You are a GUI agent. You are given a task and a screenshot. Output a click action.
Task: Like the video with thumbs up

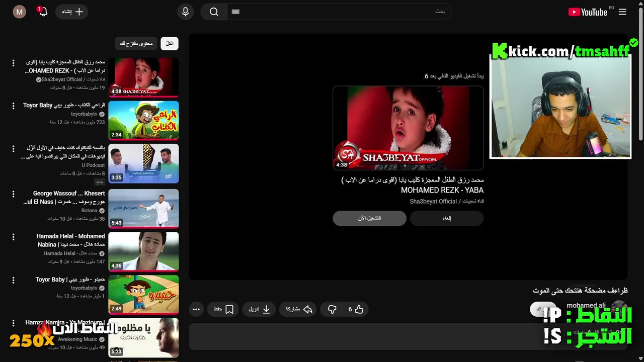pyautogui.click(x=356, y=309)
